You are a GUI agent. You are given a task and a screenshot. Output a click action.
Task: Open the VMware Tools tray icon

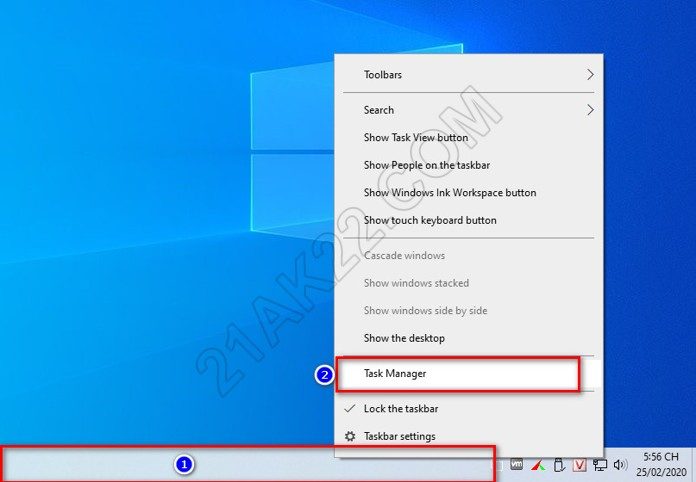coord(516,465)
